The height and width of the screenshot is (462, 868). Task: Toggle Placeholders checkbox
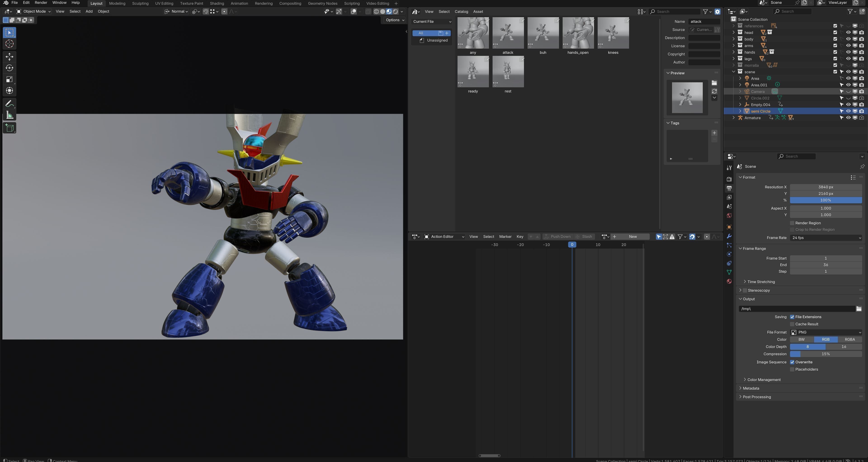(x=792, y=370)
